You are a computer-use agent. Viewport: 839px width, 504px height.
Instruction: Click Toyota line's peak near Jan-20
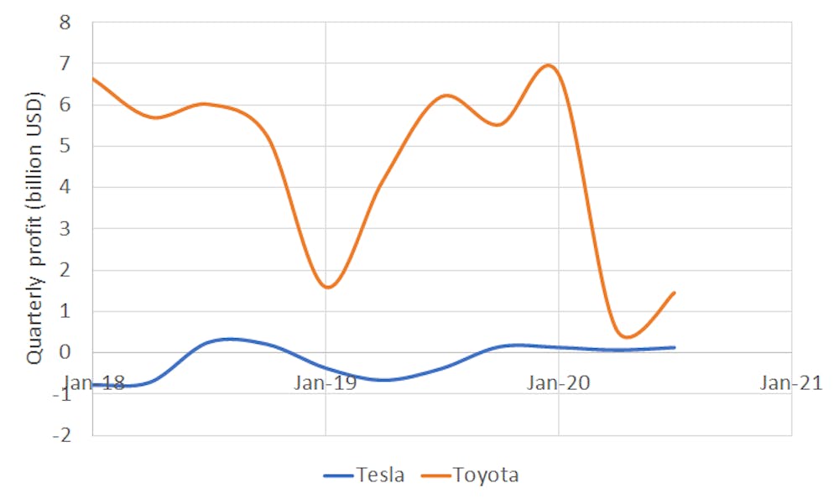[x=550, y=65]
